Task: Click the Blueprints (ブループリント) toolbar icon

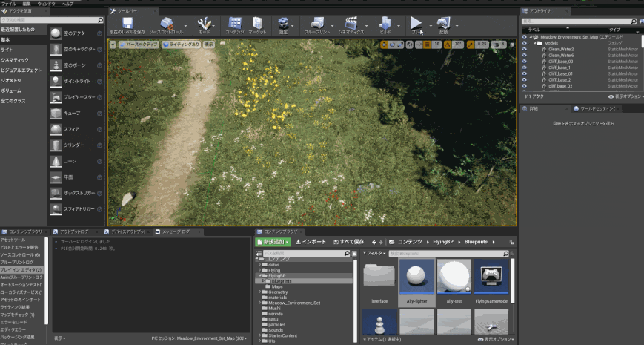Action: click(x=316, y=24)
